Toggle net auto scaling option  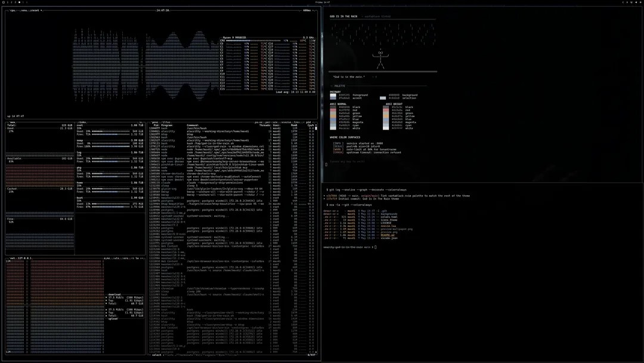[116, 258]
